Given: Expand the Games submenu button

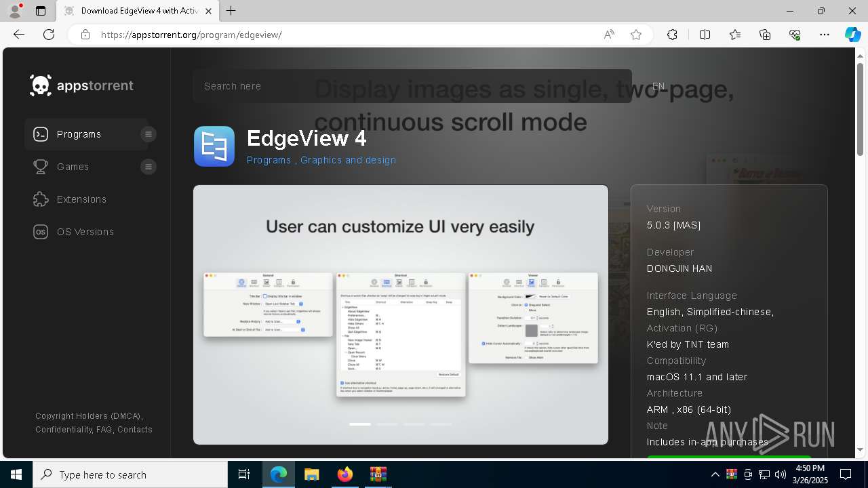Looking at the screenshot, I should click(149, 167).
